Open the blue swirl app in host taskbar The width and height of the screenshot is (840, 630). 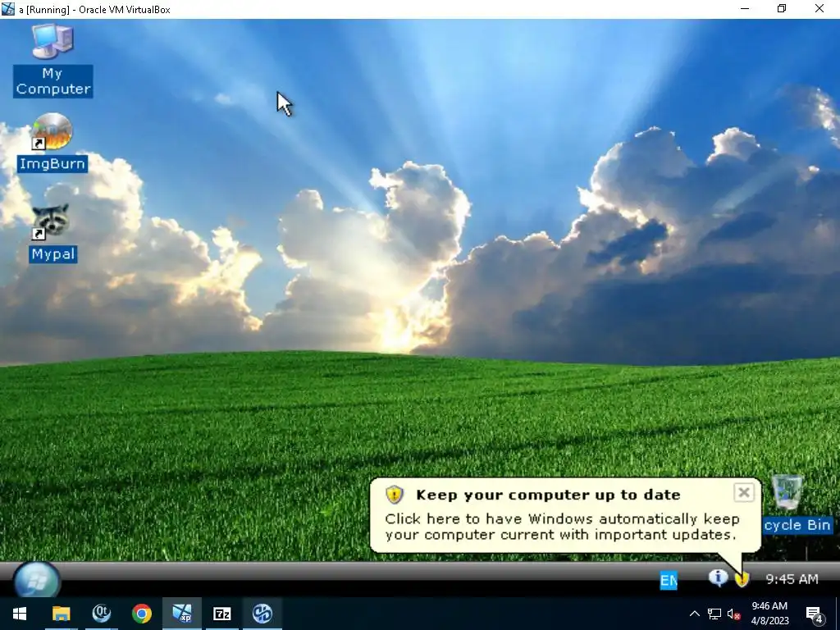[x=262, y=614]
